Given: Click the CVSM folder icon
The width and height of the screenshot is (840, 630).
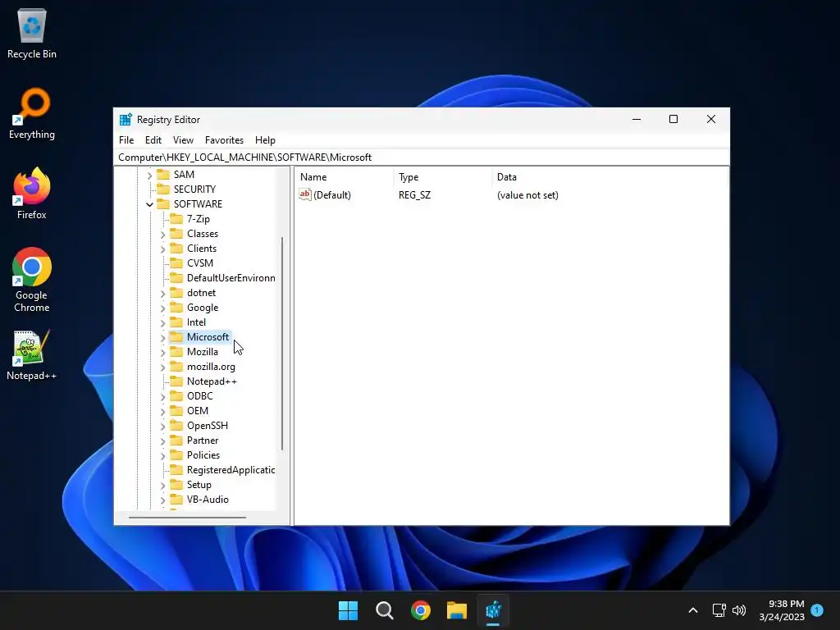Looking at the screenshot, I should click(176, 263).
